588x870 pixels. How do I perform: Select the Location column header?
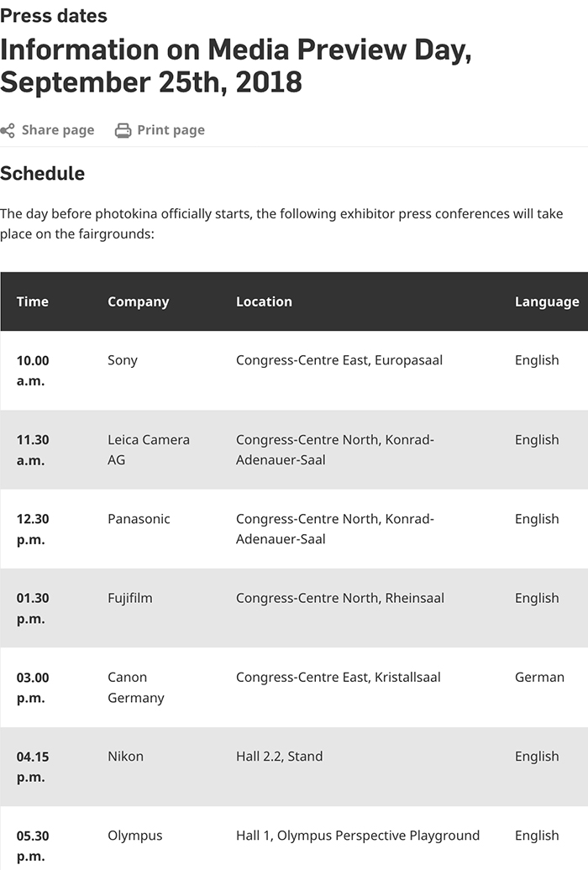(x=264, y=301)
